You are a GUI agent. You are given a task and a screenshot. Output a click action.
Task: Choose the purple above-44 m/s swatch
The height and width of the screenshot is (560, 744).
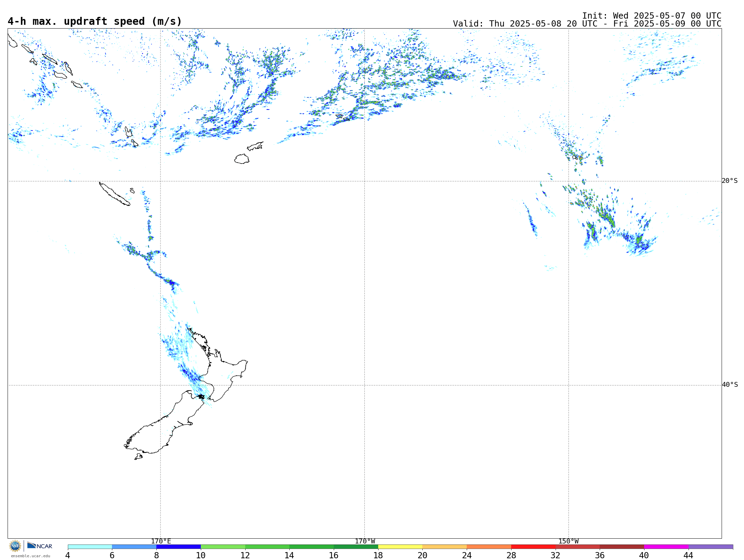coord(711,547)
